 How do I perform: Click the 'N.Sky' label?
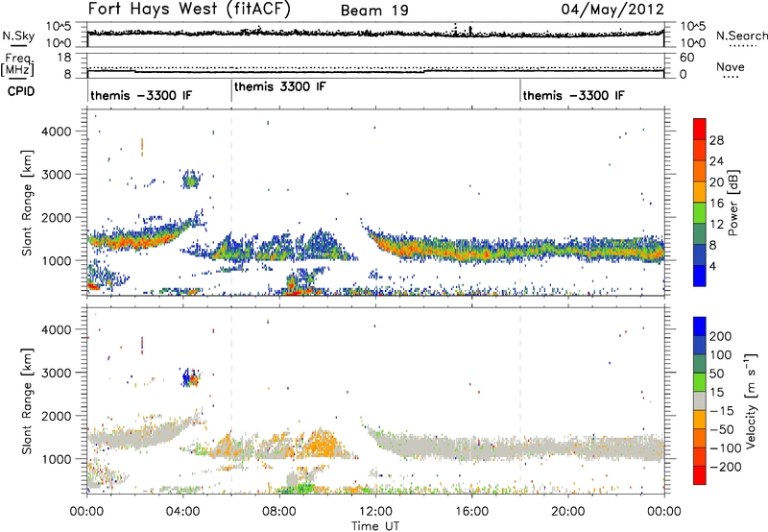coord(18,36)
